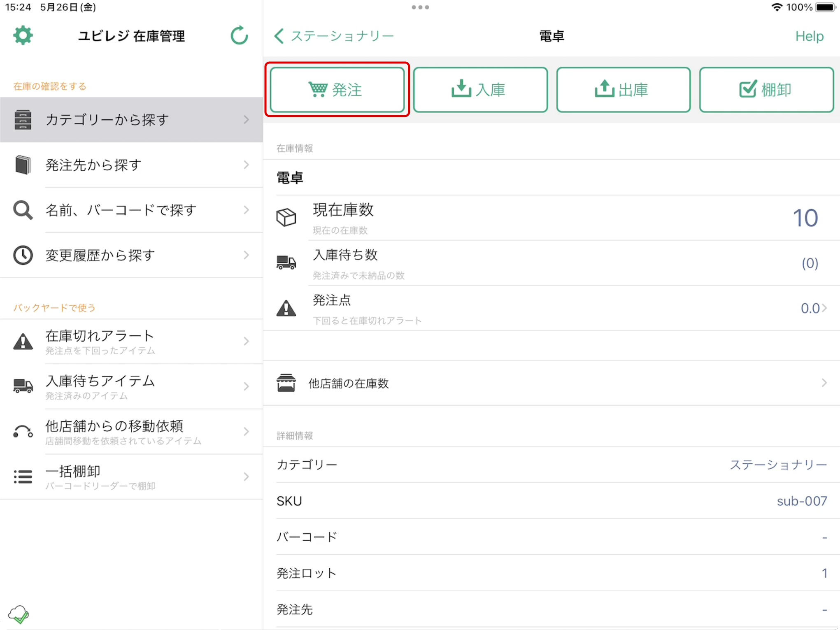
Task: Open the Help link
Action: [x=809, y=36]
